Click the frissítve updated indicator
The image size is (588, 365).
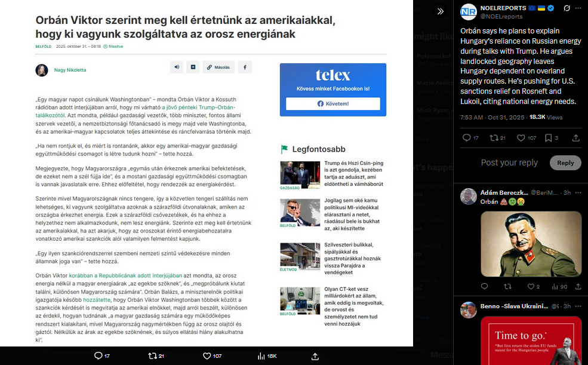coord(113,47)
